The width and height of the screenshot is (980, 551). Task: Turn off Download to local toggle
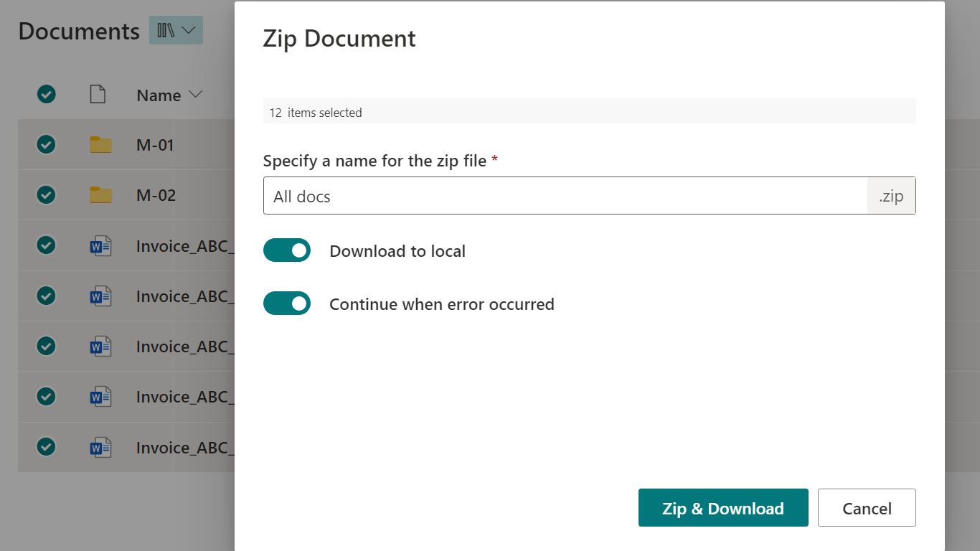pos(287,250)
